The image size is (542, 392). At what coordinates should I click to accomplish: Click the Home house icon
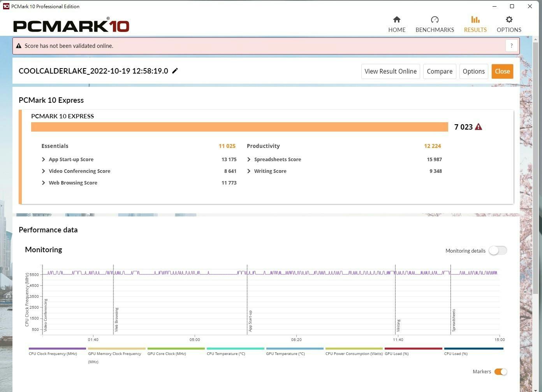tap(397, 20)
